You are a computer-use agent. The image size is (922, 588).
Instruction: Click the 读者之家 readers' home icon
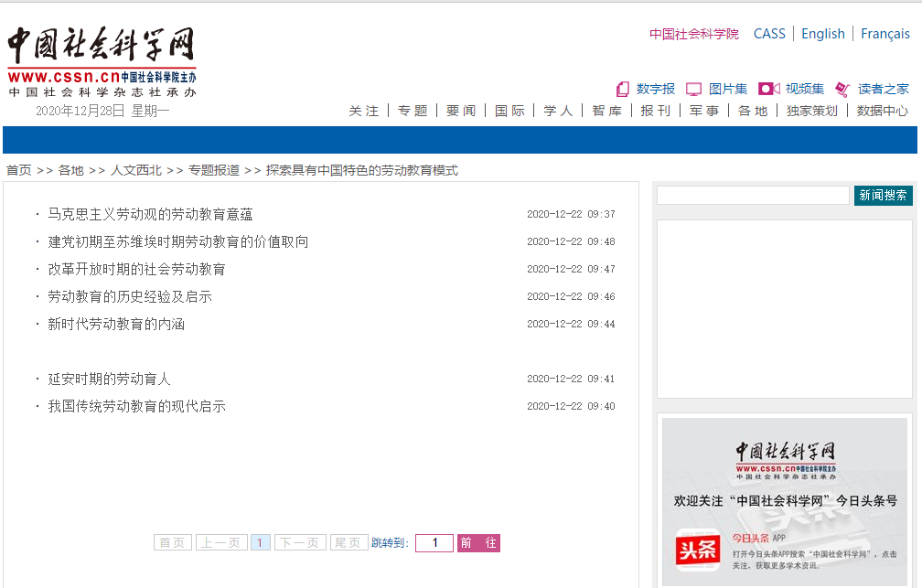(x=842, y=89)
